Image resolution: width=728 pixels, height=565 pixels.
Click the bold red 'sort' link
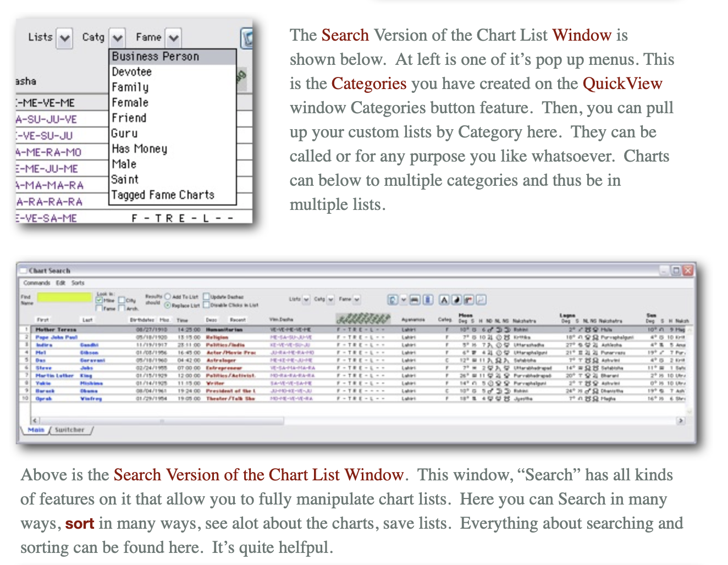pyautogui.click(x=80, y=523)
